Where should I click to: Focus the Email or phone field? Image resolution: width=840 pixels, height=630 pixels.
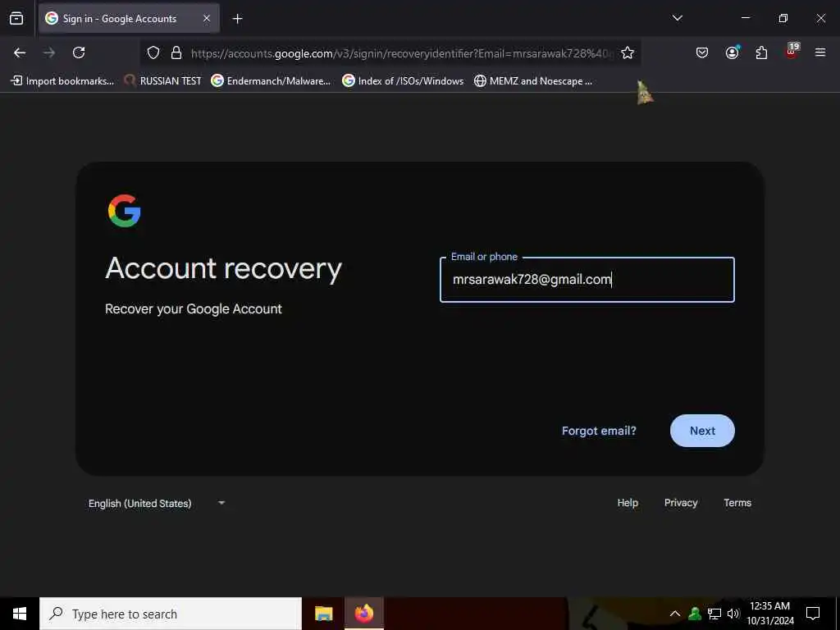point(587,280)
